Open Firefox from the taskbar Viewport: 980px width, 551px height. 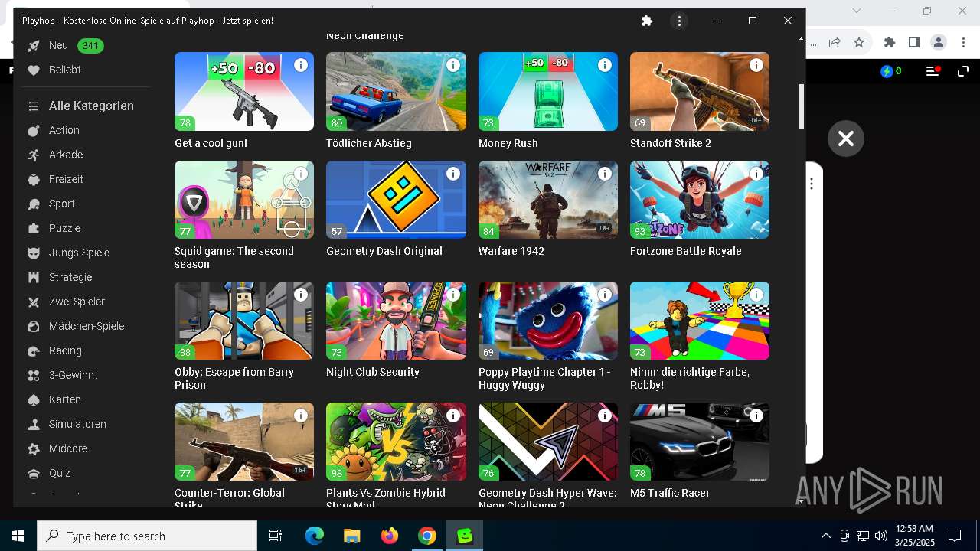(390, 536)
